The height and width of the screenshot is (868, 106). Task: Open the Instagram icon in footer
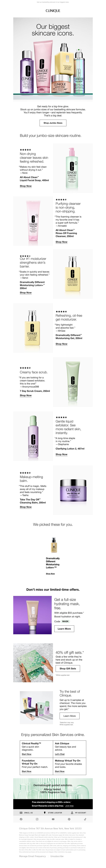[37, 819]
